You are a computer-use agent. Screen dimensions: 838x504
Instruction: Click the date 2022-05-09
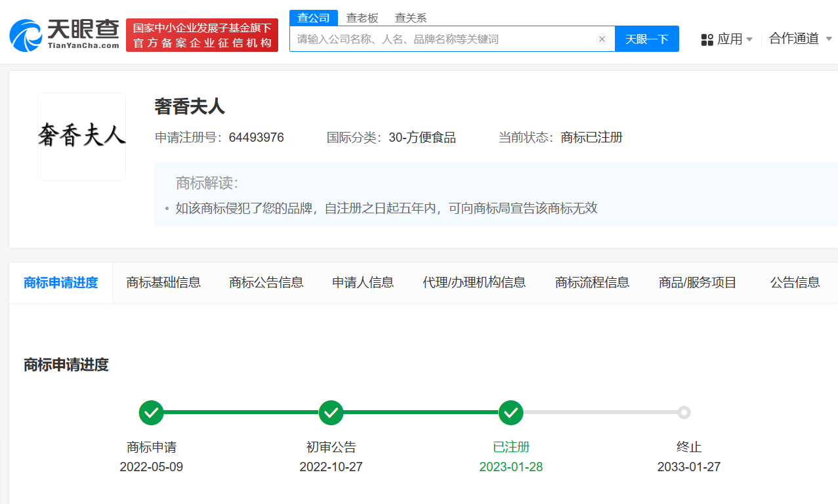tap(152, 467)
